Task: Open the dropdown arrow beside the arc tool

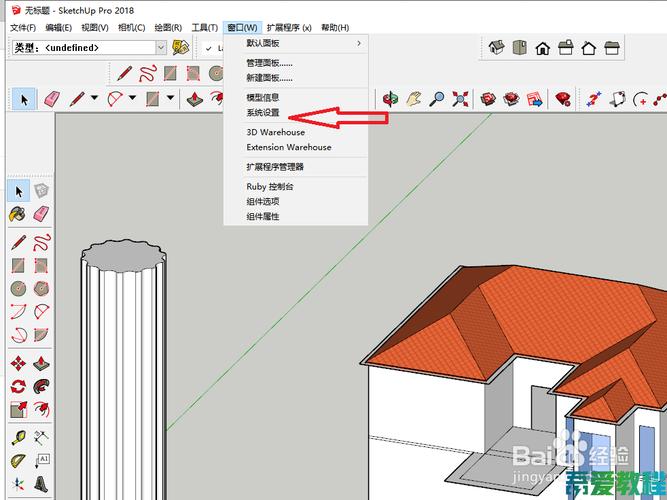Action: tap(133, 98)
